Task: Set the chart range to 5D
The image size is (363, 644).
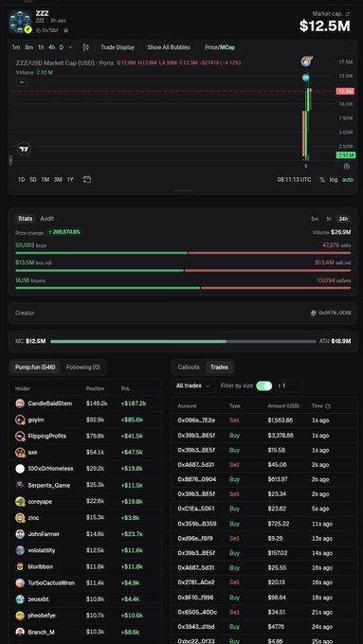Action: click(33, 180)
